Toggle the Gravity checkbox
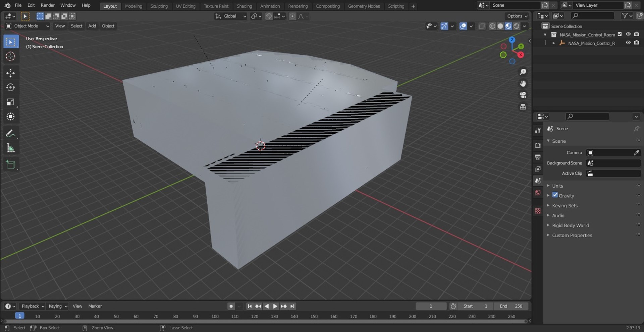 coord(555,195)
